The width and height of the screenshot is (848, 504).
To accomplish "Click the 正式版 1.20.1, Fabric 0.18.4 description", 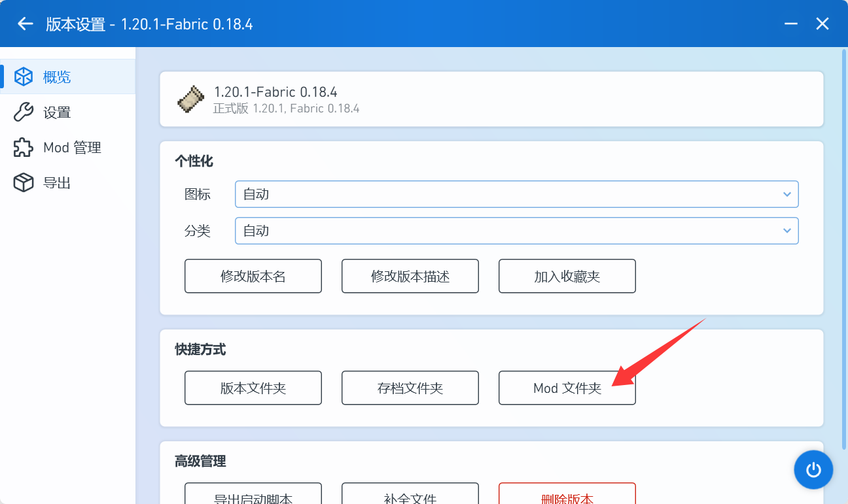I will [287, 109].
